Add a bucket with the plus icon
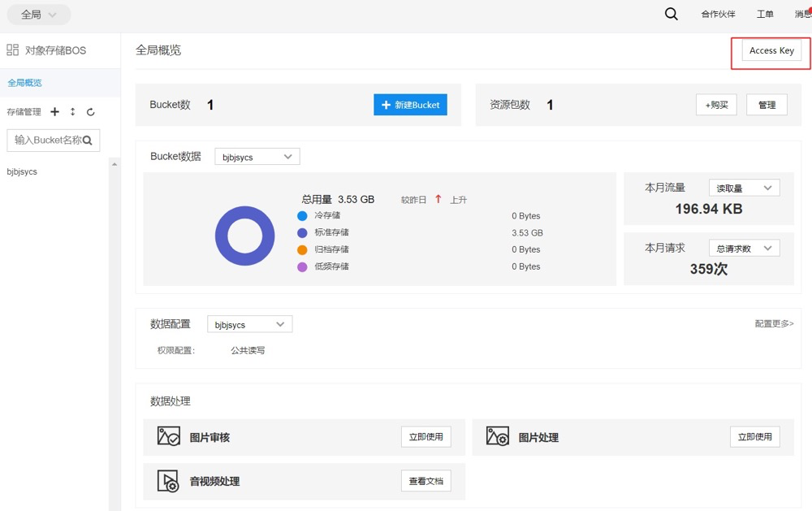The image size is (812, 511). [55, 111]
